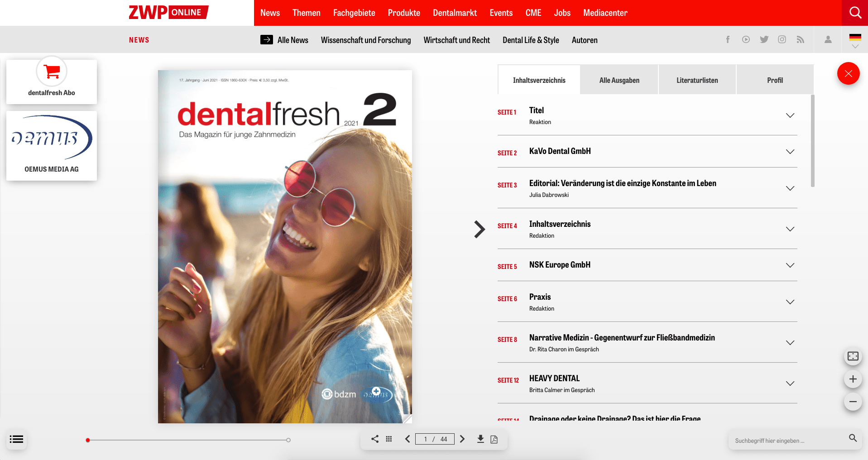
Task: Open Dental Life & Style link
Action: click(x=531, y=40)
